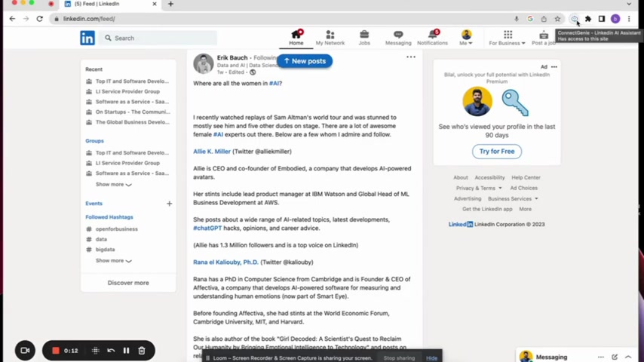Image resolution: width=644 pixels, height=362 pixels.
Task: Expand Show more under Groups
Action: coord(114,185)
